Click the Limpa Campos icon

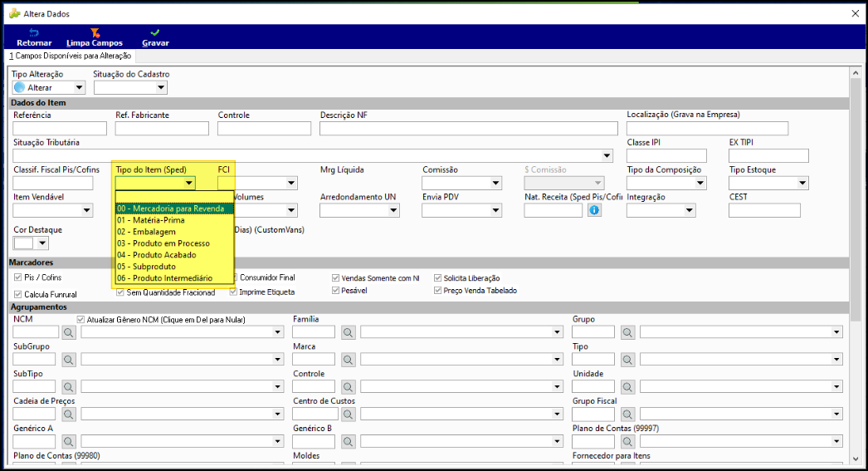95,33
